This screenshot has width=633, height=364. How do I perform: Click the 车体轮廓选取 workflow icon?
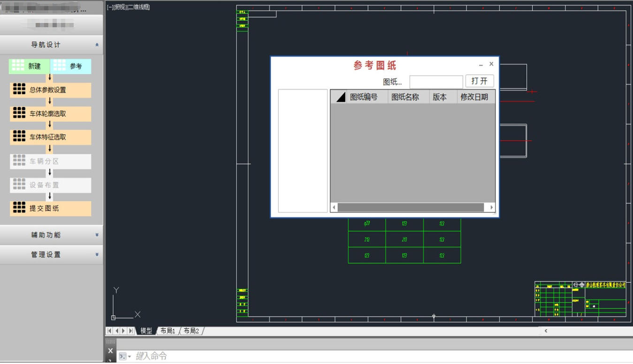click(19, 114)
